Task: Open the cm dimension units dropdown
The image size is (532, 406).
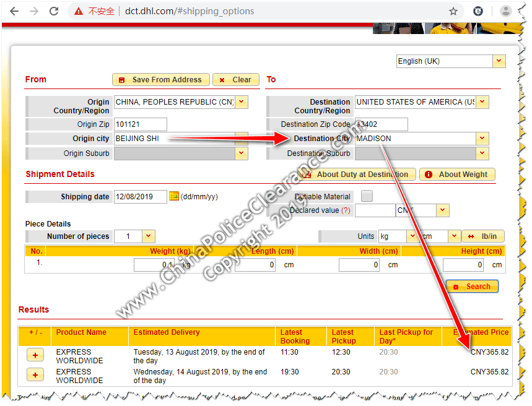Action: click(454, 236)
